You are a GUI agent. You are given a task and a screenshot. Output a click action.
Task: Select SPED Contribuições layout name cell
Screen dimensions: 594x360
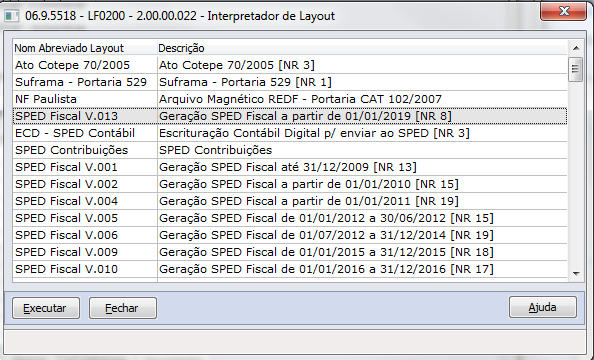[x=85, y=150]
